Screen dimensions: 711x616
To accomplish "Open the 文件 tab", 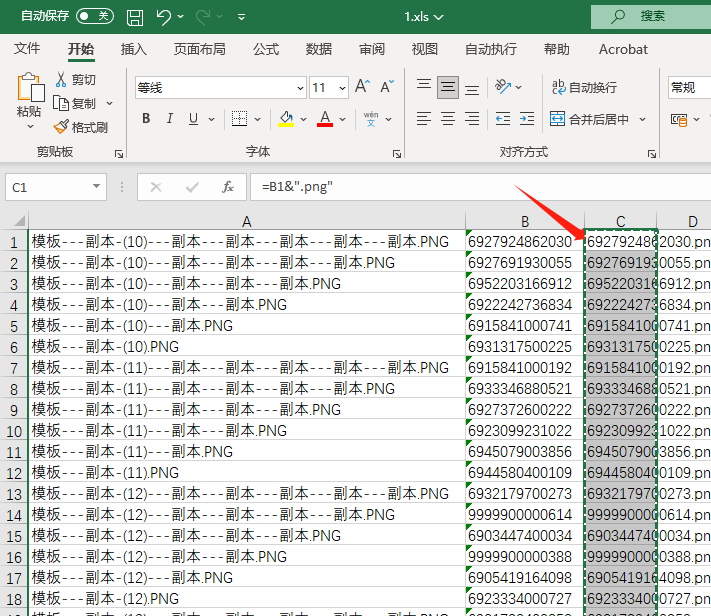I will click(27, 49).
